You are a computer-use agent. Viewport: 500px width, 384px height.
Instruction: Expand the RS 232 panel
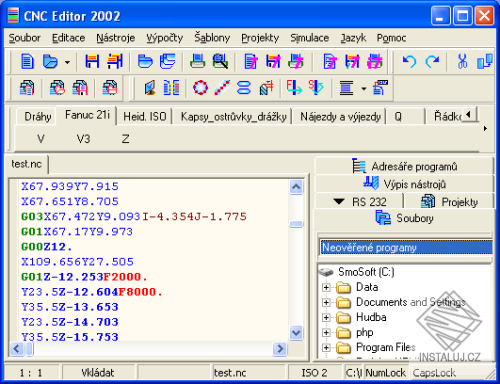(x=359, y=202)
